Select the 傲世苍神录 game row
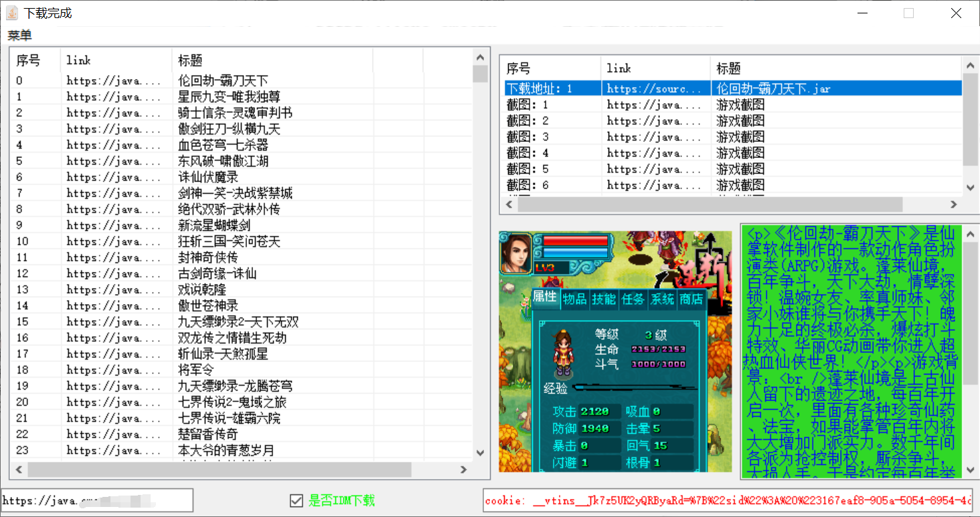The width and height of the screenshot is (980, 517). coord(241,306)
